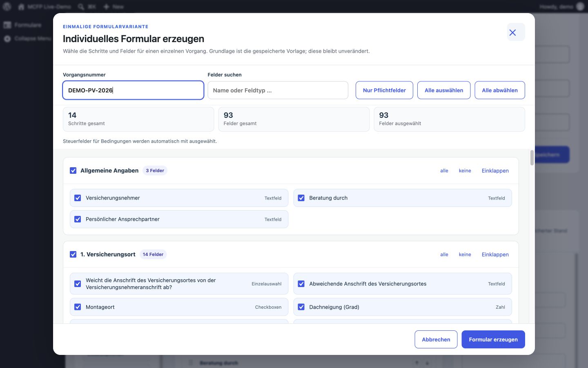Click the 3 Felder badge

(x=155, y=171)
